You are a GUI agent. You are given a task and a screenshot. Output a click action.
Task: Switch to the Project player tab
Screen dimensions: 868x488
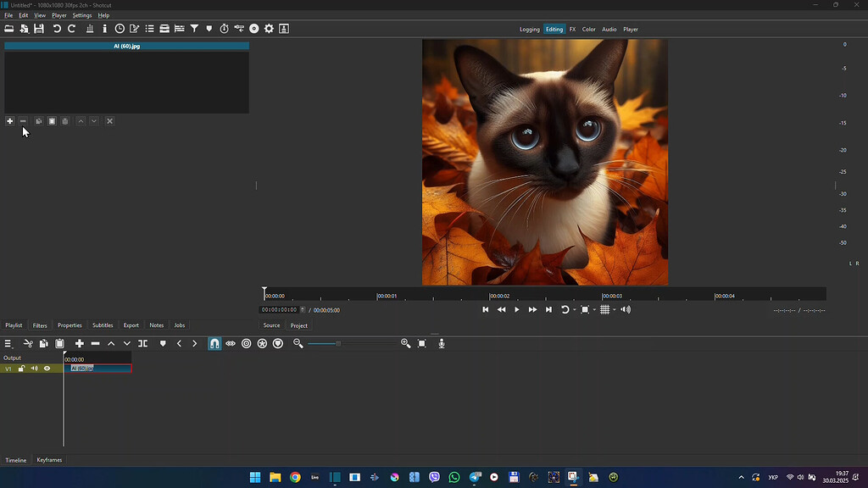(299, 326)
